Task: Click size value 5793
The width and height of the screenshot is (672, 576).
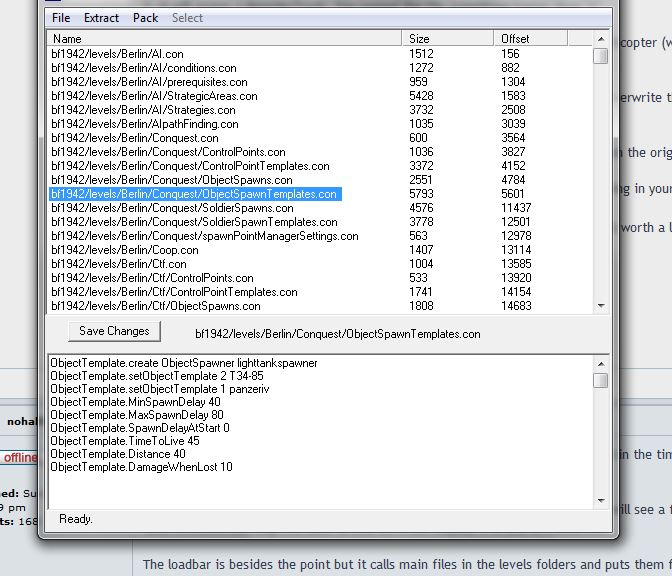Action: 421,194
